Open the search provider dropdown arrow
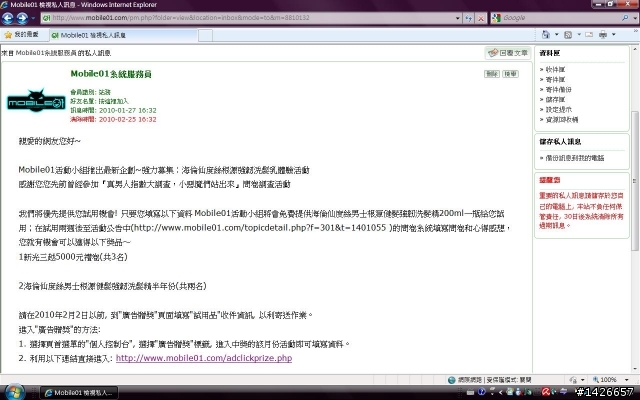Image resolution: width=640 pixels, height=400 pixels. pos(635,18)
